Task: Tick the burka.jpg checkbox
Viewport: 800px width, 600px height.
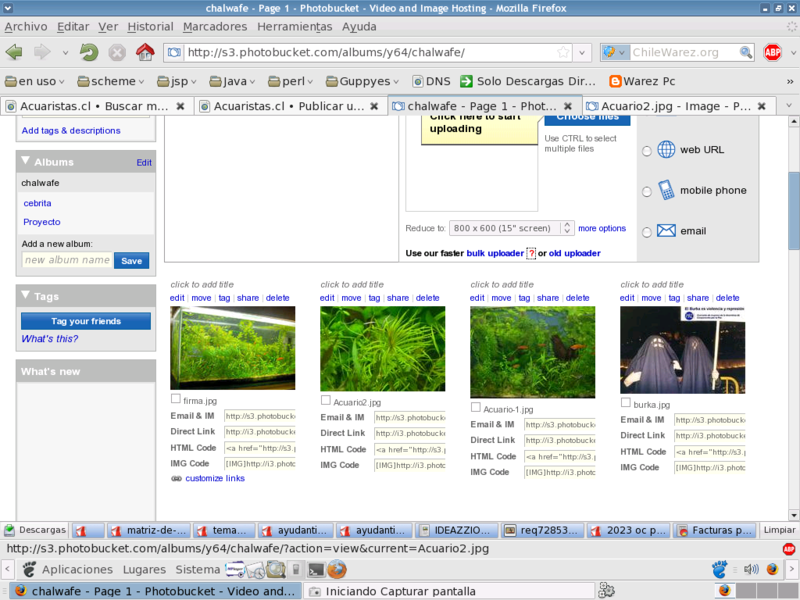Action: (626, 404)
